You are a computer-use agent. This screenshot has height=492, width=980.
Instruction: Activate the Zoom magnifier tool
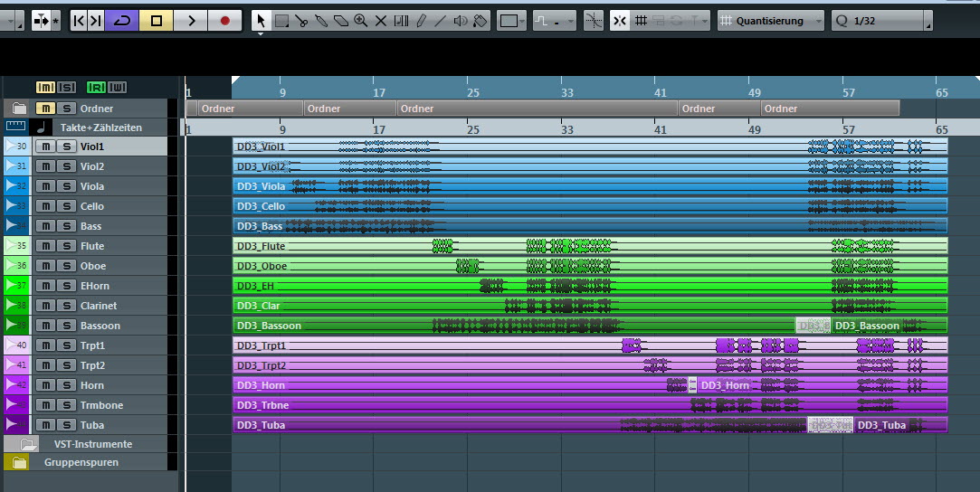361,21
